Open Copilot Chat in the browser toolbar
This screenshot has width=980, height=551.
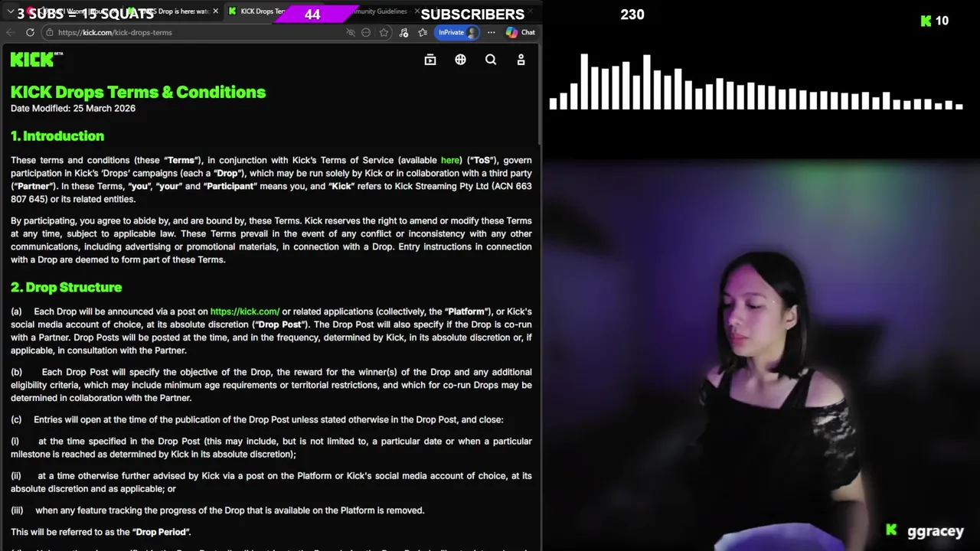pos(520,32)
